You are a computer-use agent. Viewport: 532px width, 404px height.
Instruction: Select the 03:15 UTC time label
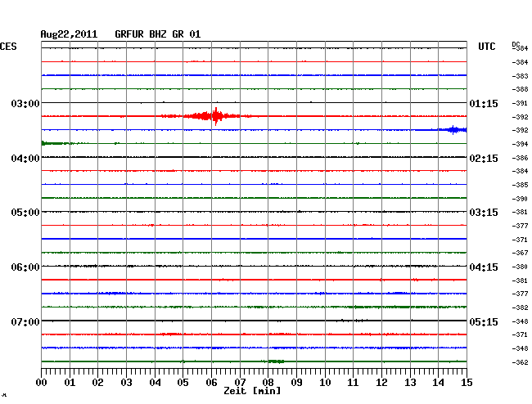click(x=484, y=213)
